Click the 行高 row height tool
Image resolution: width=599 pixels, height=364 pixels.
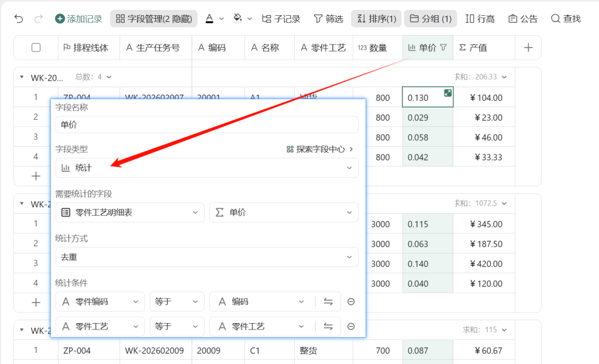coord(480,19)
